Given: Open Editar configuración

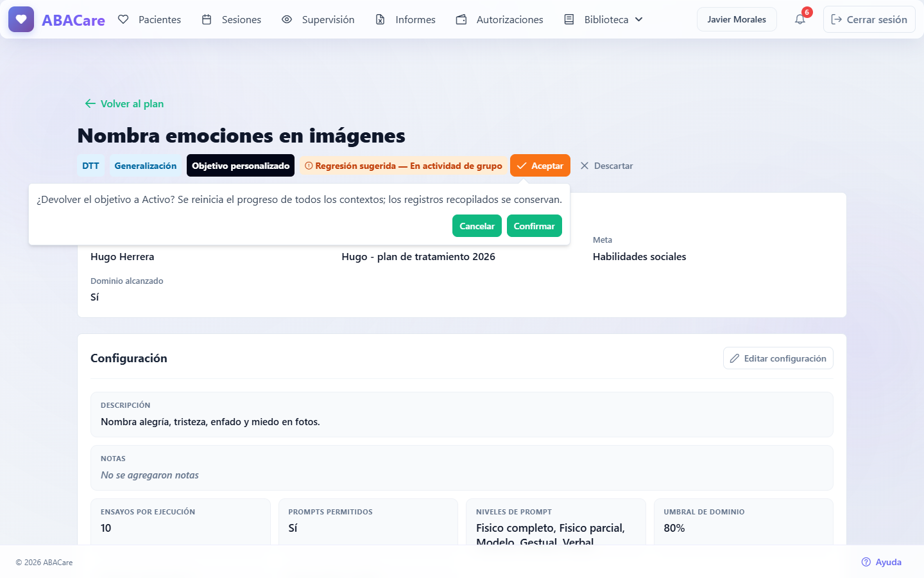Looking at the screenshot, I should pos(778,358).
